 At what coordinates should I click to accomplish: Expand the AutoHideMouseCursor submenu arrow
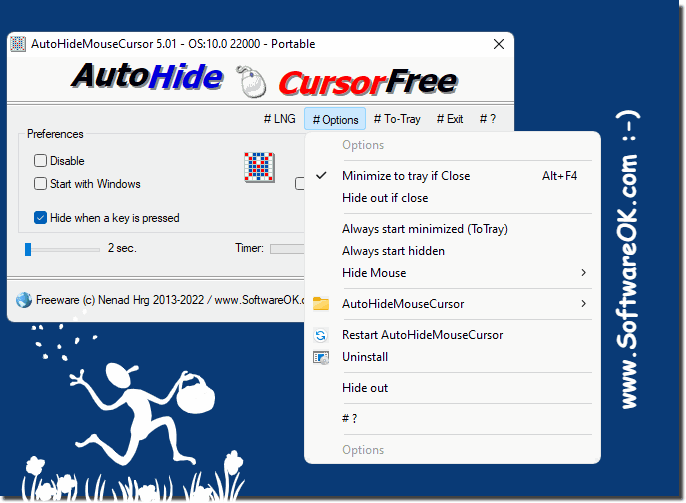pos(583,304)
